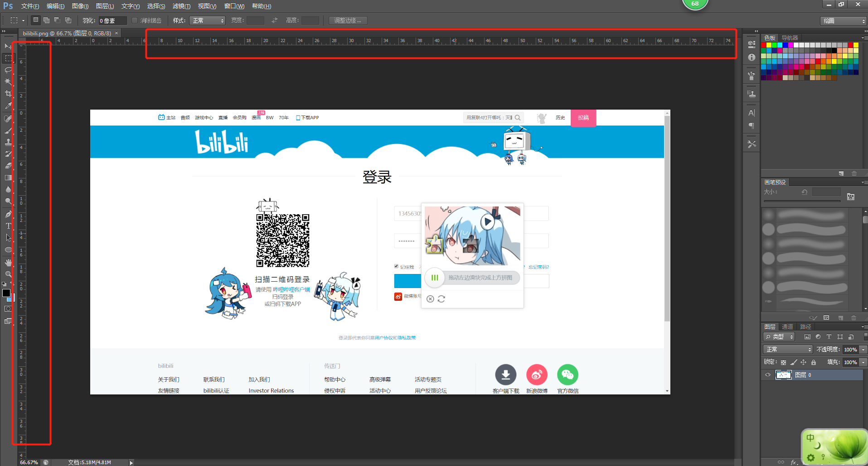The width and height of the screenshot is (868, 466).
Task: Open the 文件 File menu
Action: [x=30, y=6]
